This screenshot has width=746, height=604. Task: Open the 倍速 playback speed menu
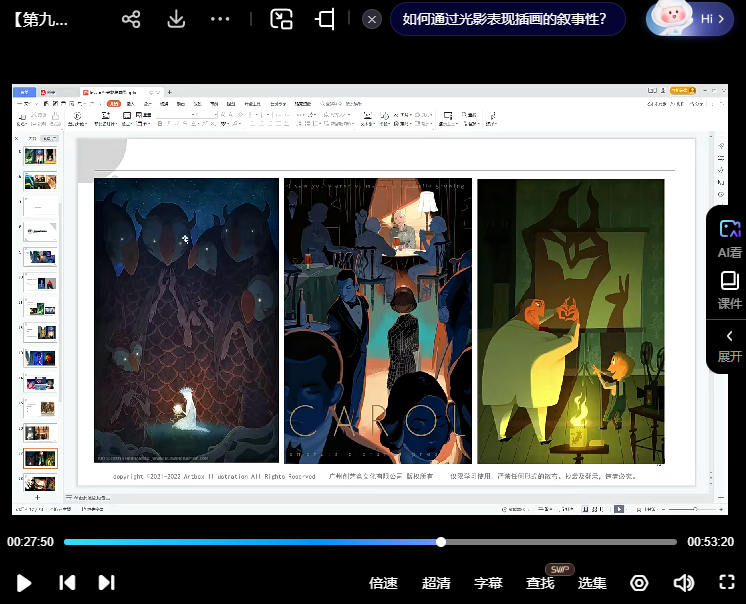(x=383, y=583)
